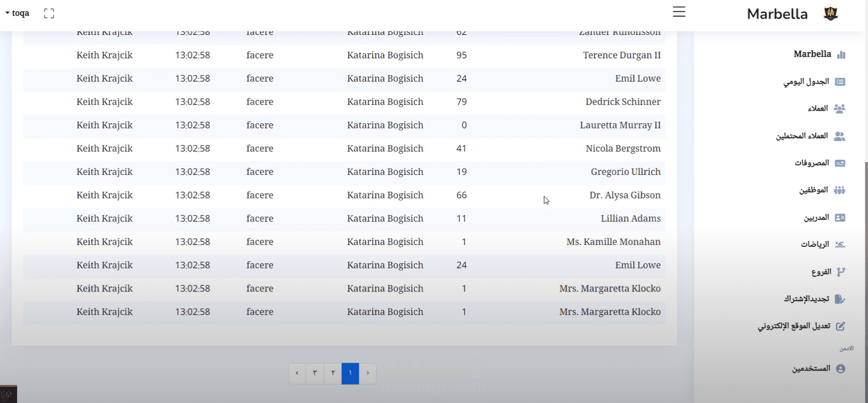Select the Dedrick Schinner name cell

pyautogui.click(x=623, y=102)
